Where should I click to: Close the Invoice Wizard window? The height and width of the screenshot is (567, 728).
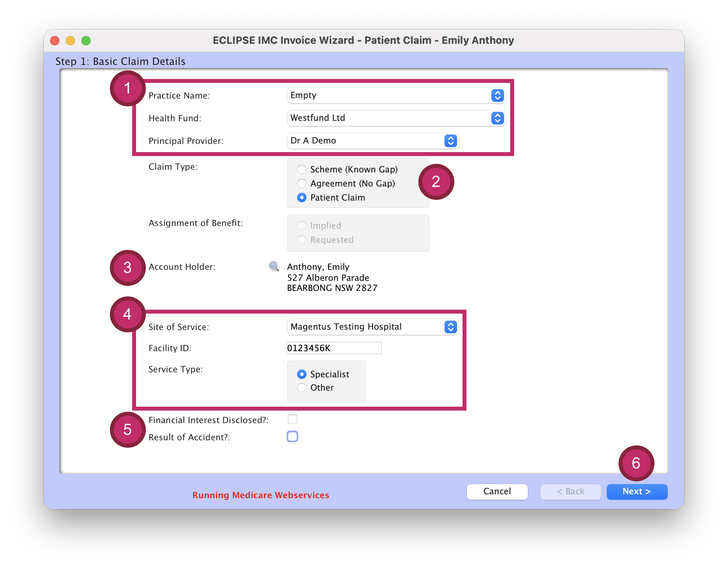[55, 41]
